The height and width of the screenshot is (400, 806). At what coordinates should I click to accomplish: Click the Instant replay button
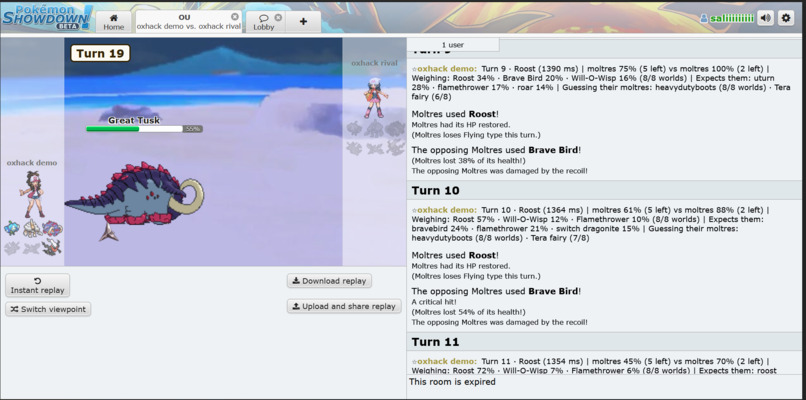tap(38, 285)
